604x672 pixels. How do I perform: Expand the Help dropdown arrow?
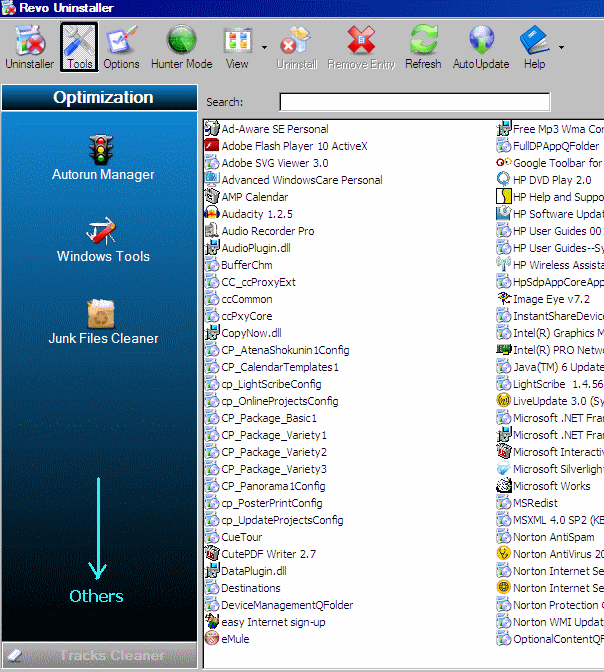click(x=561, y=47)
